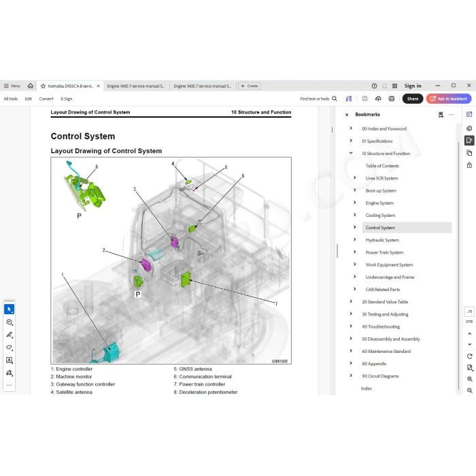Viewport: 476px width, 476px height.
Task: Expand 01 Specifications bookmark
Action: click(351, 141)
